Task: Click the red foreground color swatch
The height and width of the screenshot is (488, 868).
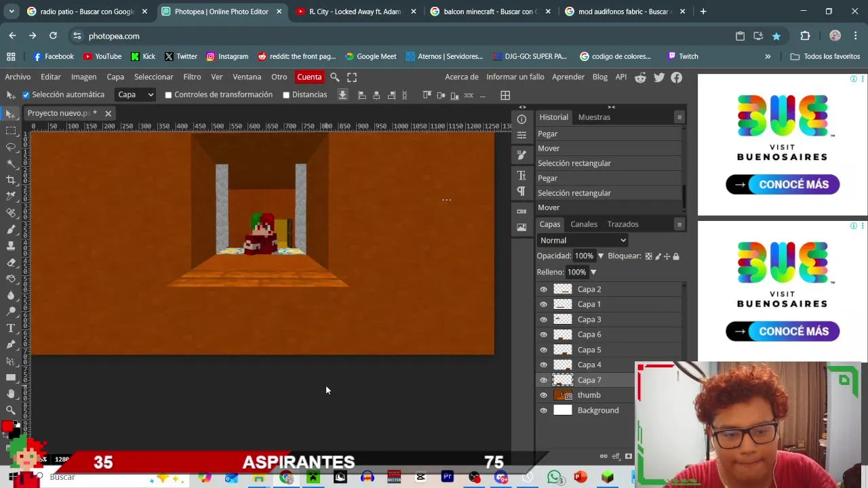Action: click(x=6, y=426)
